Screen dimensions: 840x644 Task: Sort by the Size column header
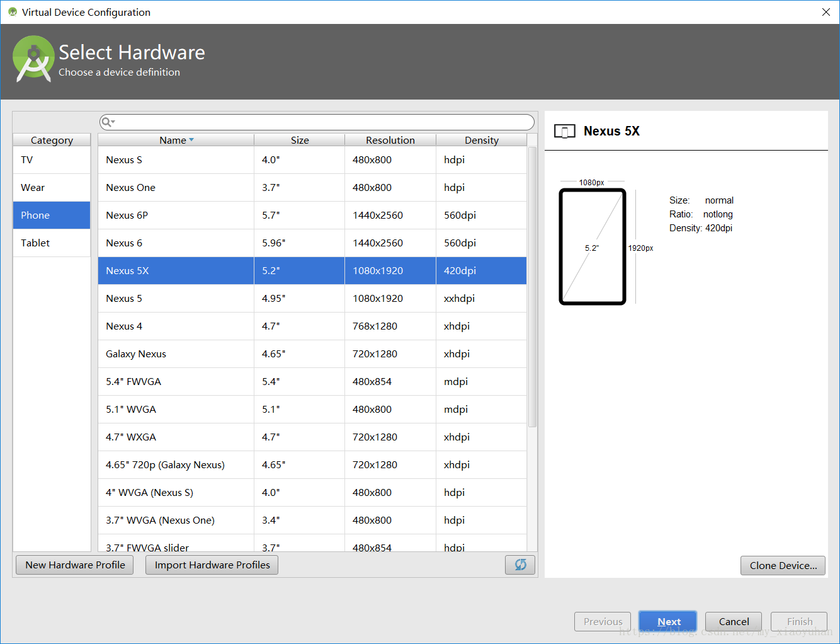[300, 140]
